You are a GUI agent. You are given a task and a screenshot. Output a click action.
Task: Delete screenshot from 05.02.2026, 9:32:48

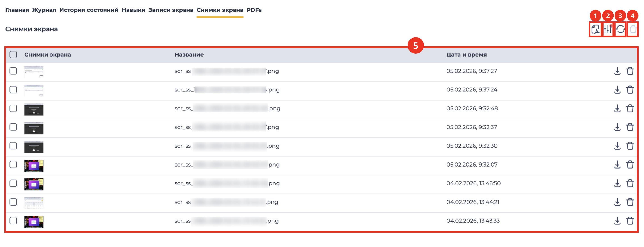point(630,109)
